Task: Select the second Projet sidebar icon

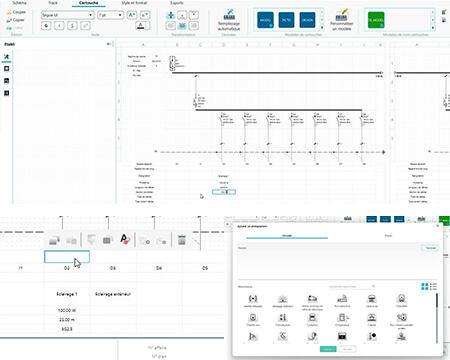Action: 6,69
